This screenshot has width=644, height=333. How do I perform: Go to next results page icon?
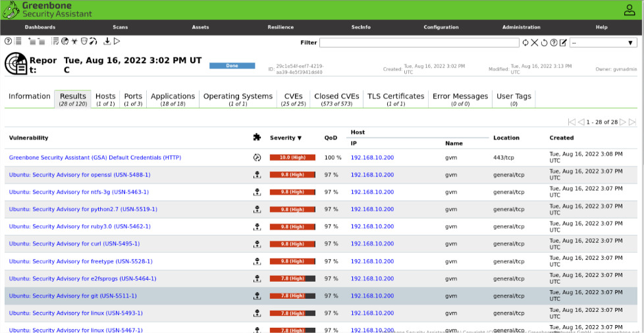click(x=623, y=122)
